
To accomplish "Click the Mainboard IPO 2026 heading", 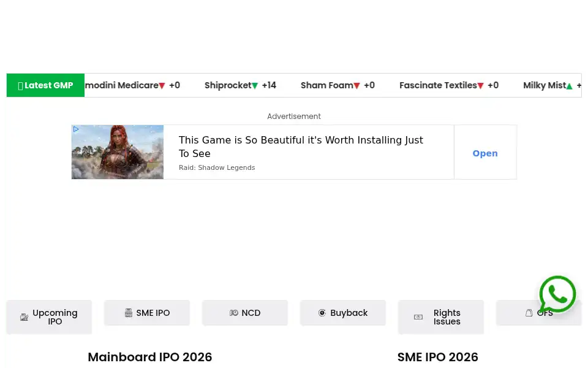I will [150, 357].
